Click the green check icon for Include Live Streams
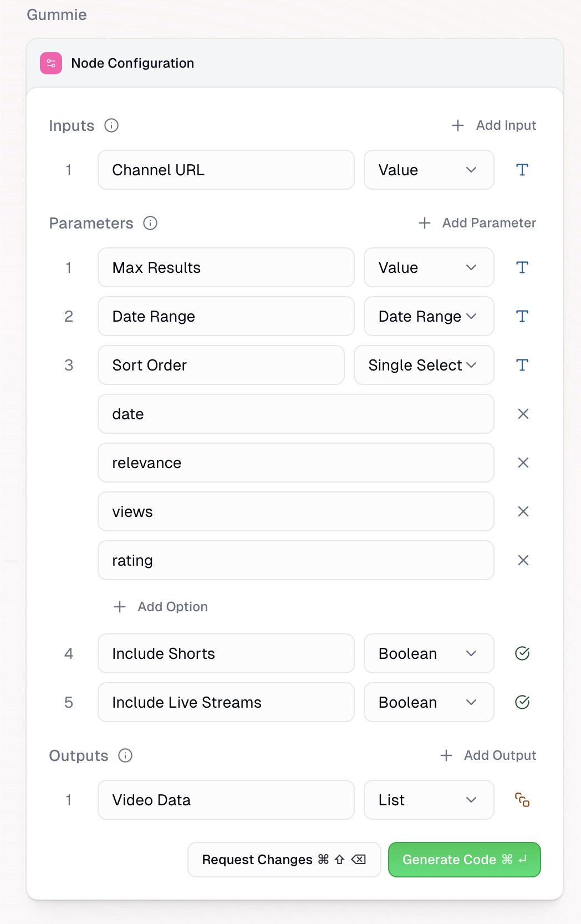Screen dimensions: 581x924 [x=522, y=702]
